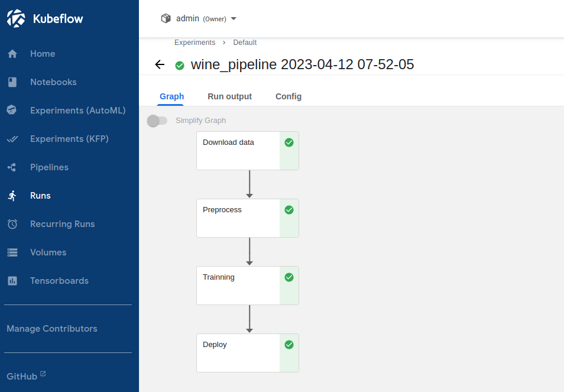Select the Home icon in sidebar
Viewport: 564px width, 392px height.
[x=12, y=53]
